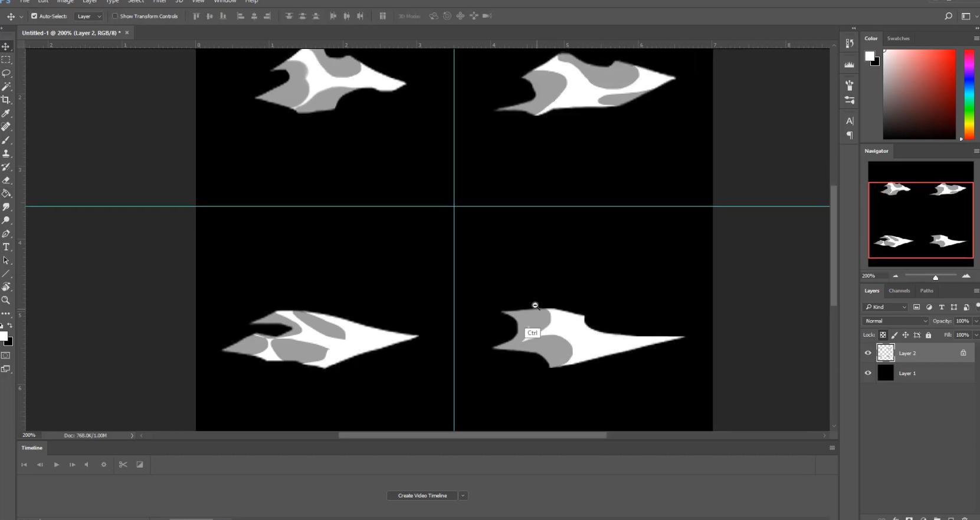Select the Pen tool
Viewport: 980px width, 520px height.
(x=6, y=233)
